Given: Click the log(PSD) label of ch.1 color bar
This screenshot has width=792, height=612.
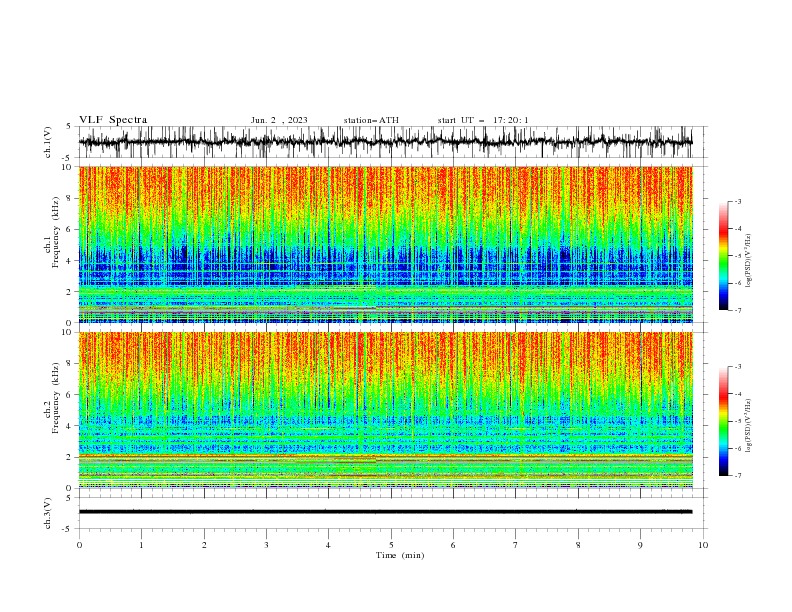Looking at the screenshot, I should click(748, 261).
